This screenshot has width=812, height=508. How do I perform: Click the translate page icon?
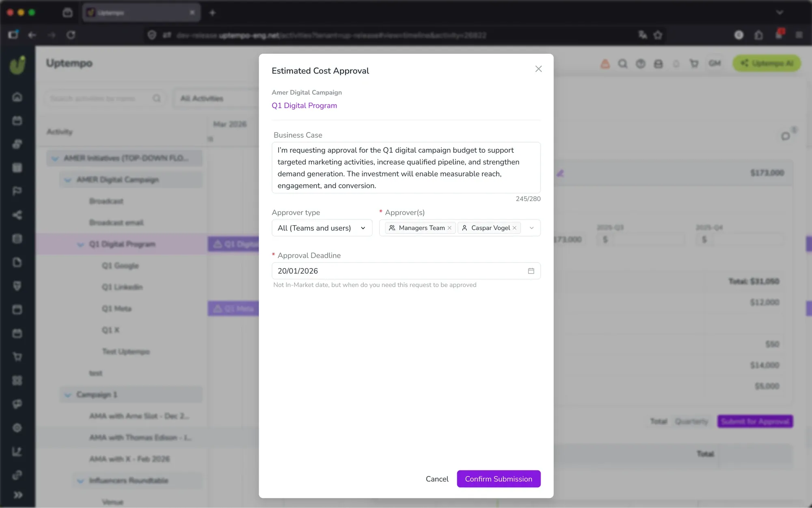(642, 35)
